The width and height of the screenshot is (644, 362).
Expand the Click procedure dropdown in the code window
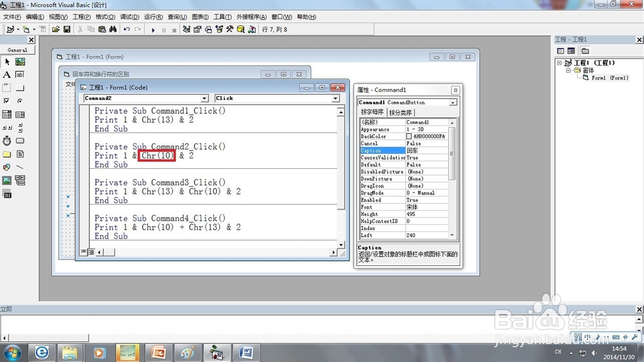[336, 98]
